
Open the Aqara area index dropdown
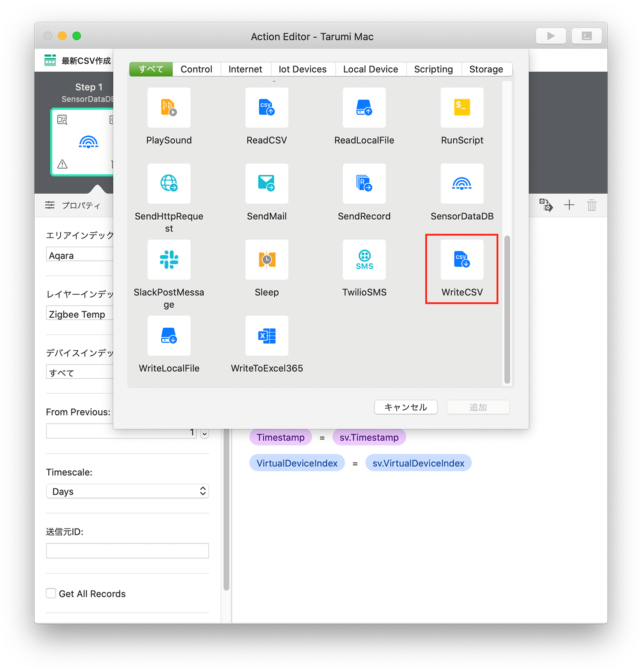point(80,255)
